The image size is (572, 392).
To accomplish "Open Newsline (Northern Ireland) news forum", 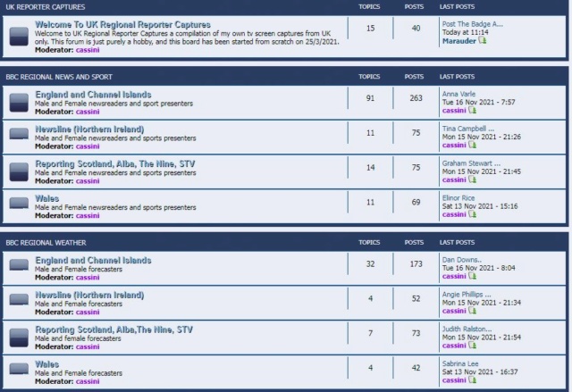I will pos(89,129).
